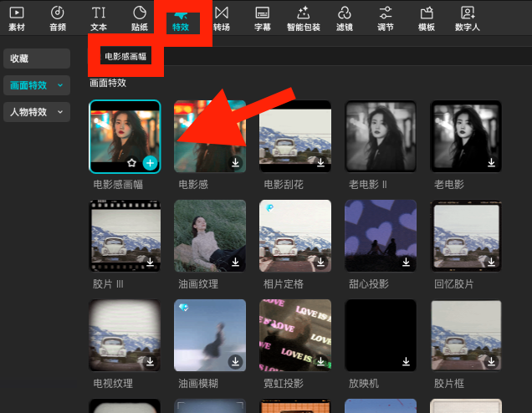
Task: Open the 收藏 favorites category
Action: 37,59
